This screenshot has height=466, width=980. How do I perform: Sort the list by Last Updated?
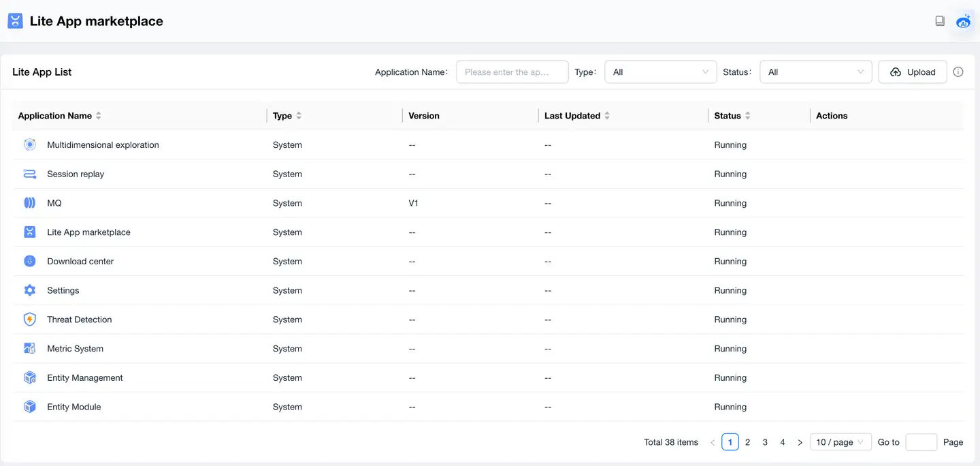[607, 116]
